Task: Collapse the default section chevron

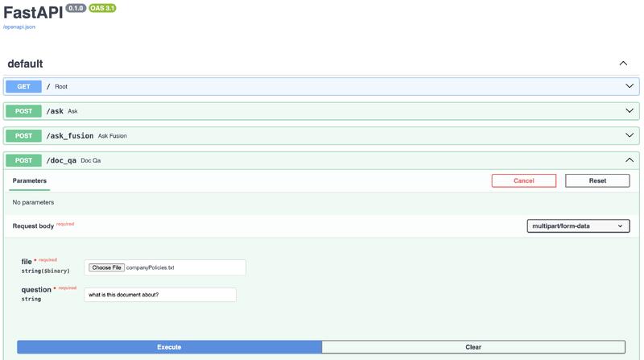Action: [623, 64]
